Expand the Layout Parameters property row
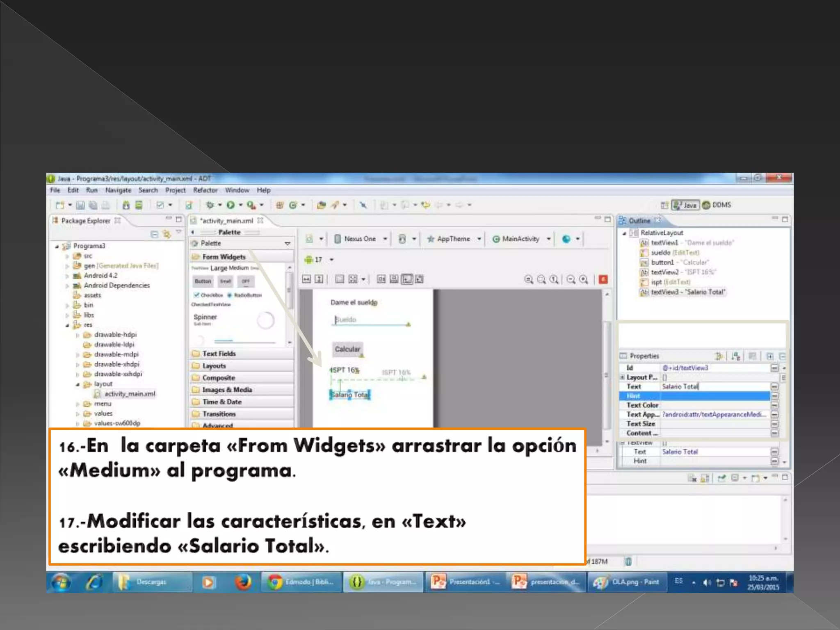The height and width of the screenshot is (630, 840). click(x=622, y=377)
